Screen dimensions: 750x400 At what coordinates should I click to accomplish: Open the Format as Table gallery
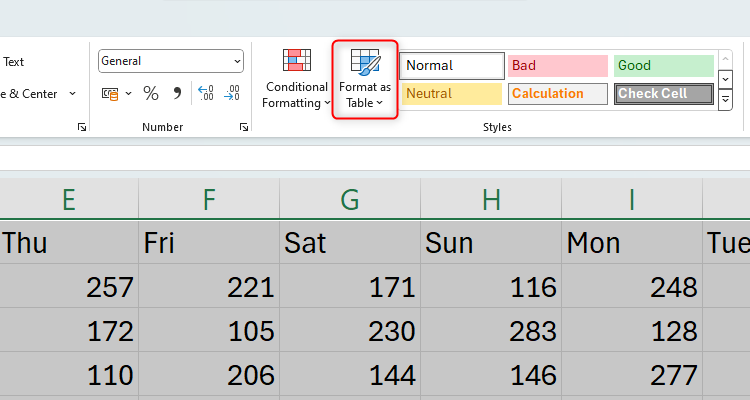tap(365, 79)
